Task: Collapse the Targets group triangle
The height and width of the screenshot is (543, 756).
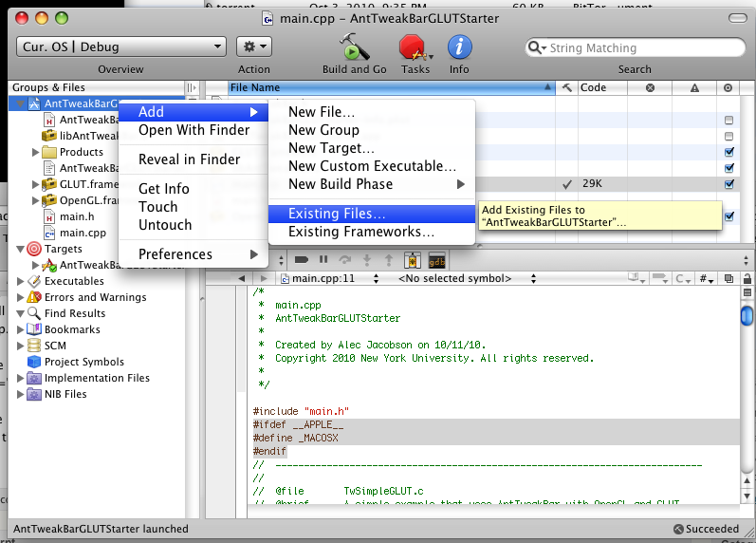Action: [x=21, y=249]
